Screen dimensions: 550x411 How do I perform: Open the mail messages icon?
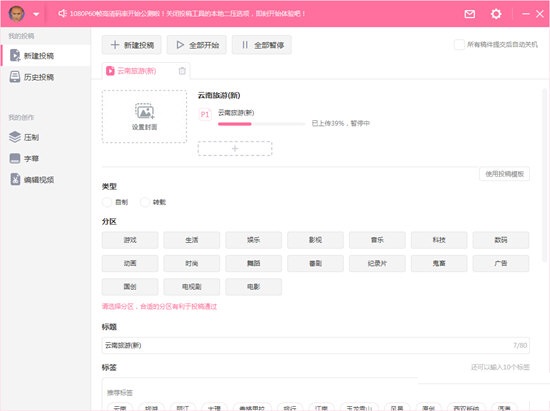[470, 14]
